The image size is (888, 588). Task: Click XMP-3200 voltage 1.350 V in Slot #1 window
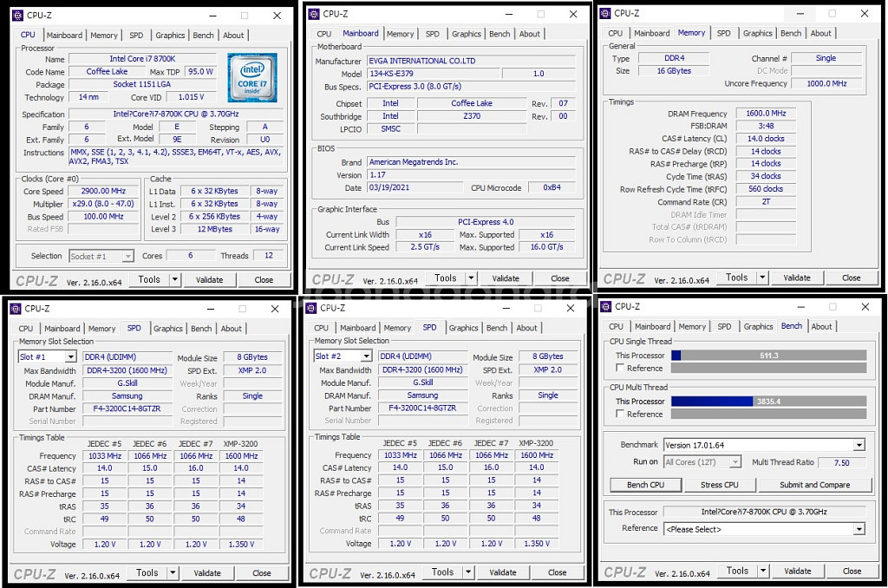coord(241,545)
